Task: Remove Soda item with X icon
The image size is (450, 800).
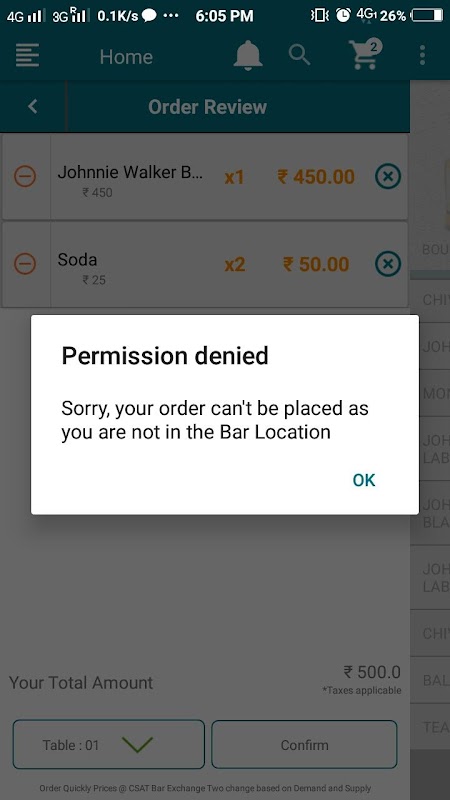Action: [388, 264]
